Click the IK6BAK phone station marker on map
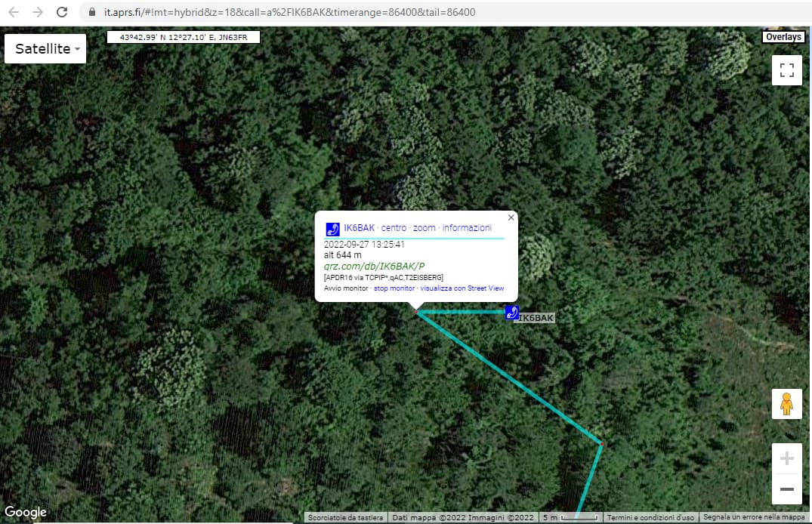 512,313
